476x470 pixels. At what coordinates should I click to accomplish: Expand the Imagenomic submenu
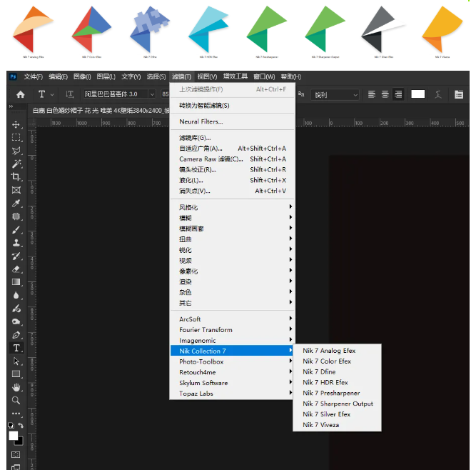(x=233, y=340)
